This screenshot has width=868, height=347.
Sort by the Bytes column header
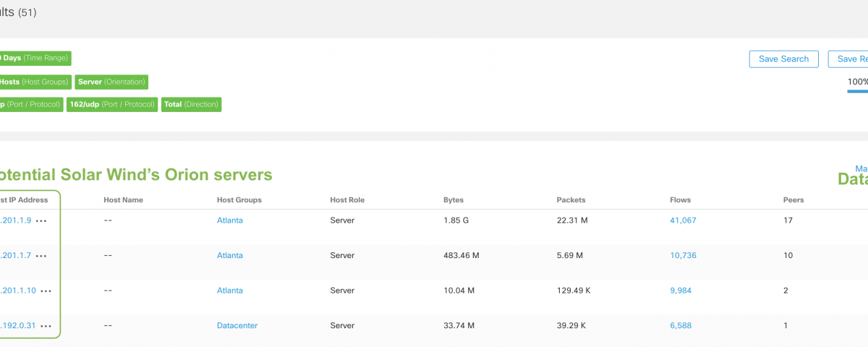pyautogui.click(x=454, y=200)
